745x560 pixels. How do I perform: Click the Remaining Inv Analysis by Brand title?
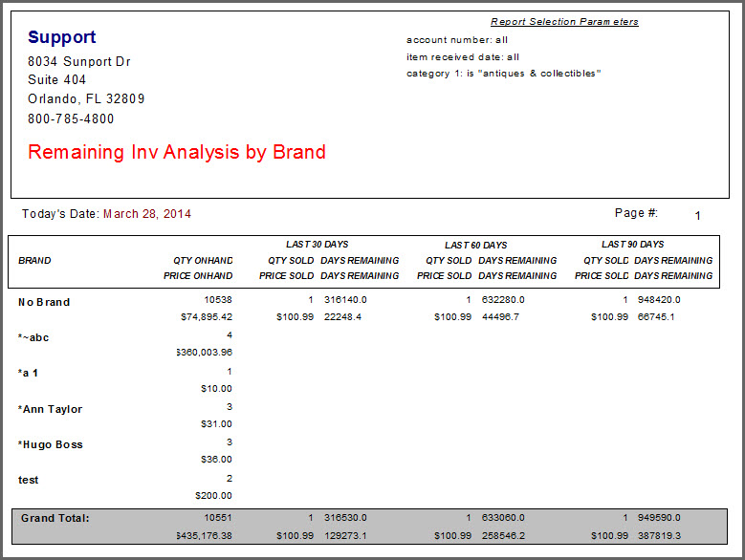click(177, 152)
